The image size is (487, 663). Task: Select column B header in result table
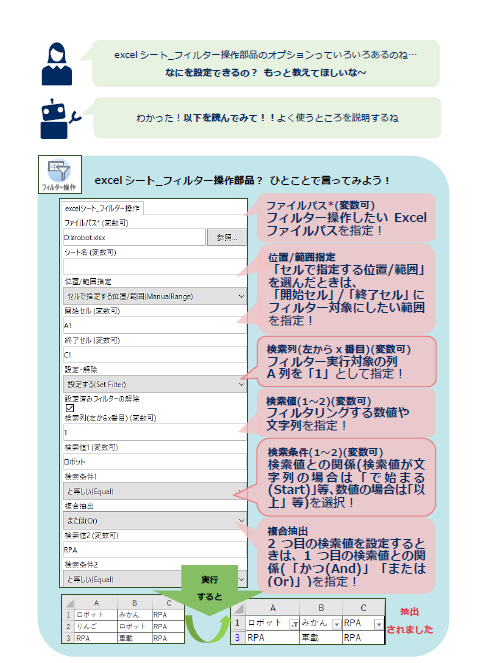(321, 608)
